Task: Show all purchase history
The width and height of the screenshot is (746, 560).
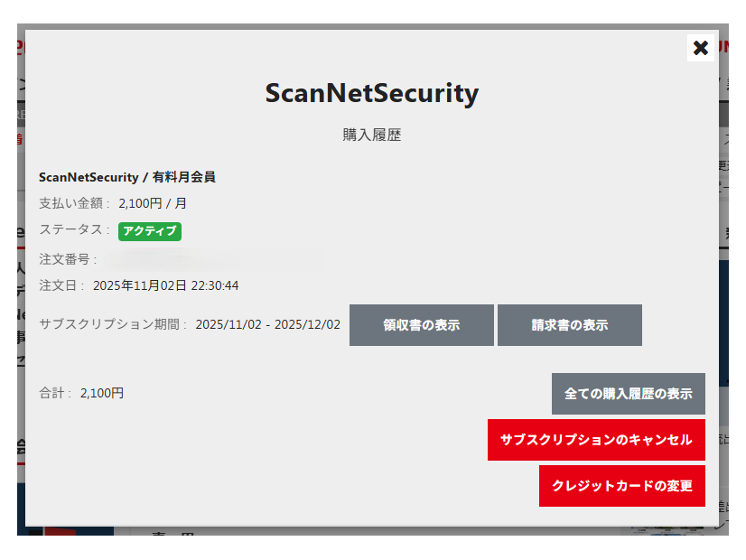Action: 628,394
